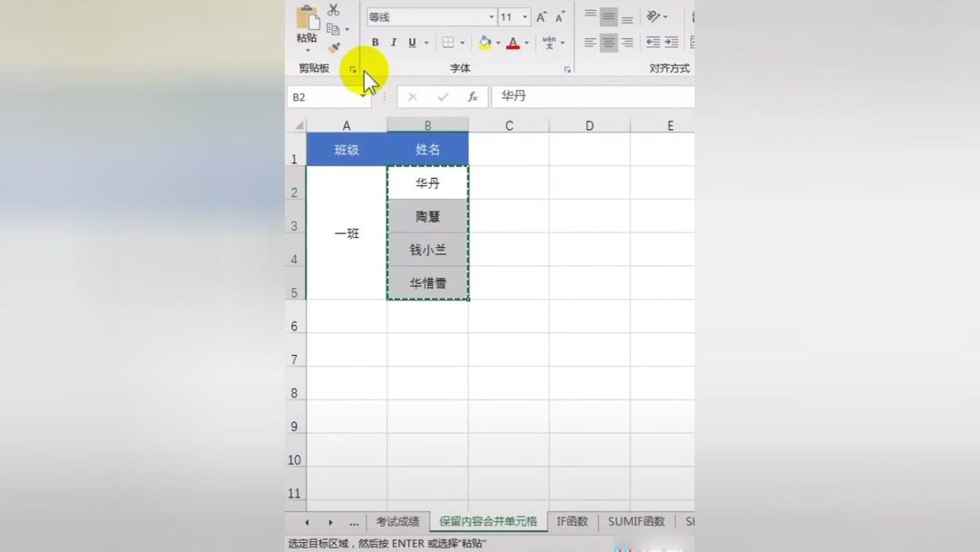Toggle center alignment in the alignment group
980x552 pixels.
click(x=609, y=42)
